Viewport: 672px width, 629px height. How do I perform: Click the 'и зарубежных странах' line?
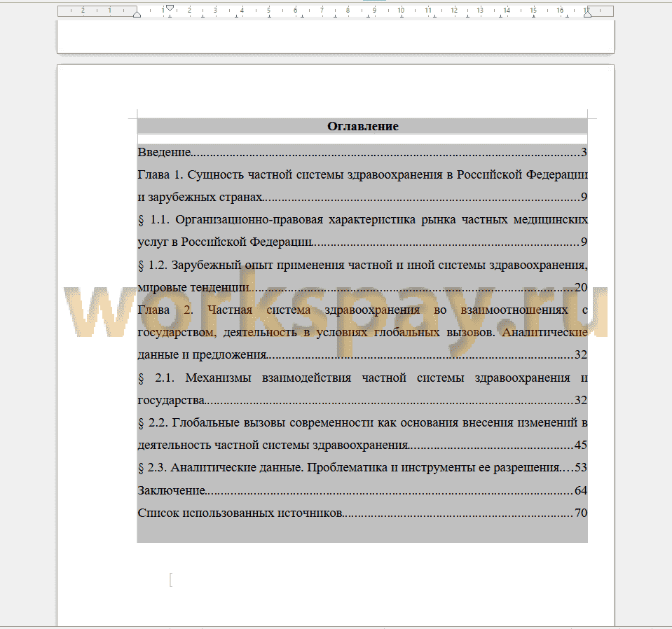pos(362,197)
